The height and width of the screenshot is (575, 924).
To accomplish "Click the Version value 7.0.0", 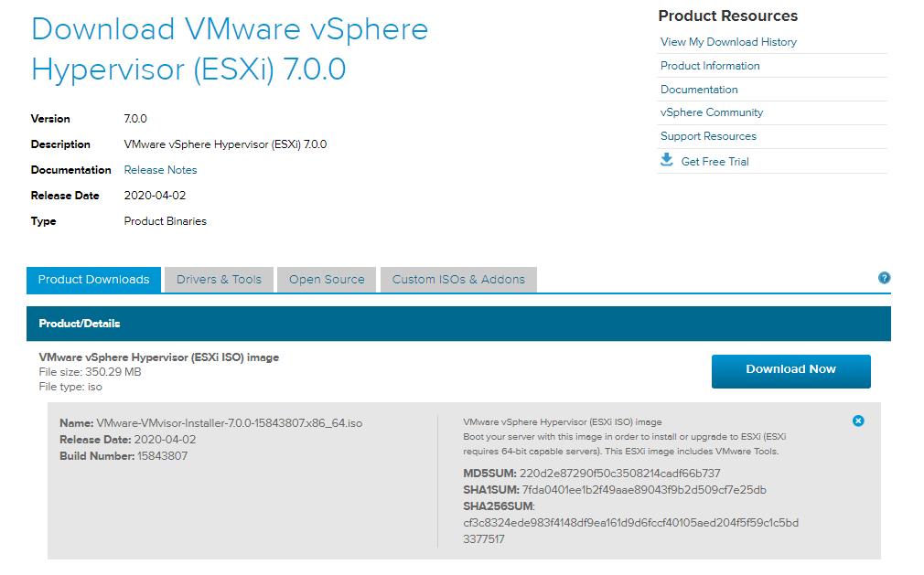I will pyautogui.click(x=135, y=119).
